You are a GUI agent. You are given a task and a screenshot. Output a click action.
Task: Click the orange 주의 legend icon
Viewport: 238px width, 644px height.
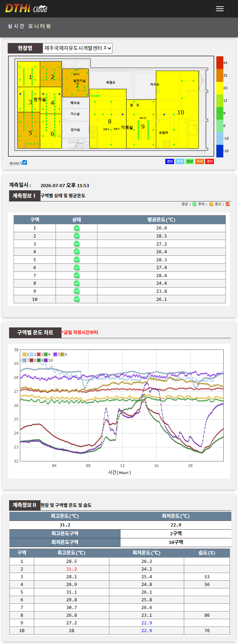point(211,204)
